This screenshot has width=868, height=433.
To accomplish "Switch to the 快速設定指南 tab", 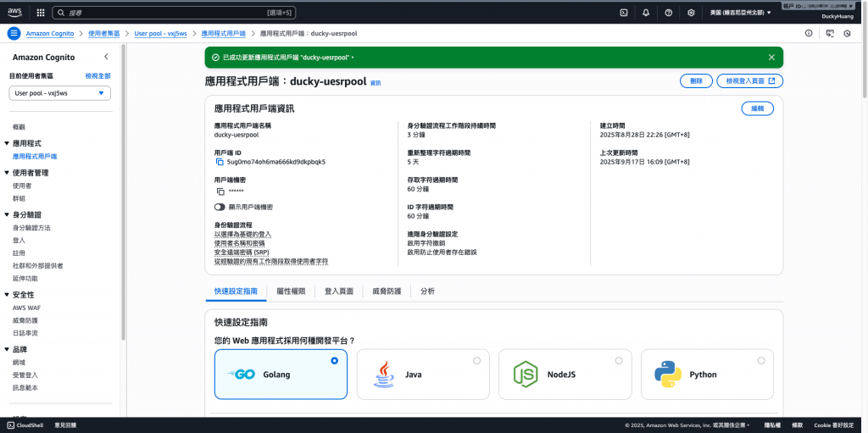I will [x=236, y=291].
